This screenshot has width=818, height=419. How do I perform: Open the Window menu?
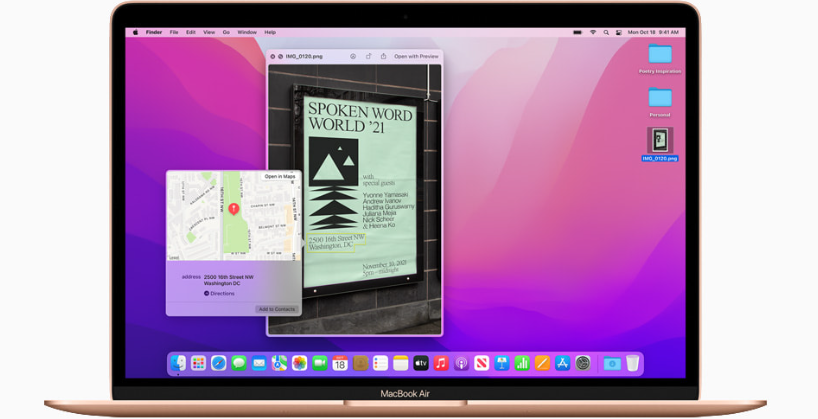point(247,32)
